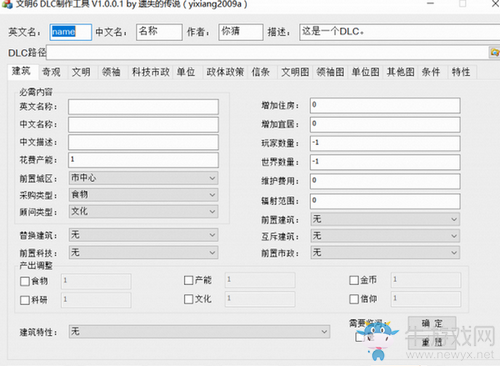Select the 其他图 tab

coord(401,72)
